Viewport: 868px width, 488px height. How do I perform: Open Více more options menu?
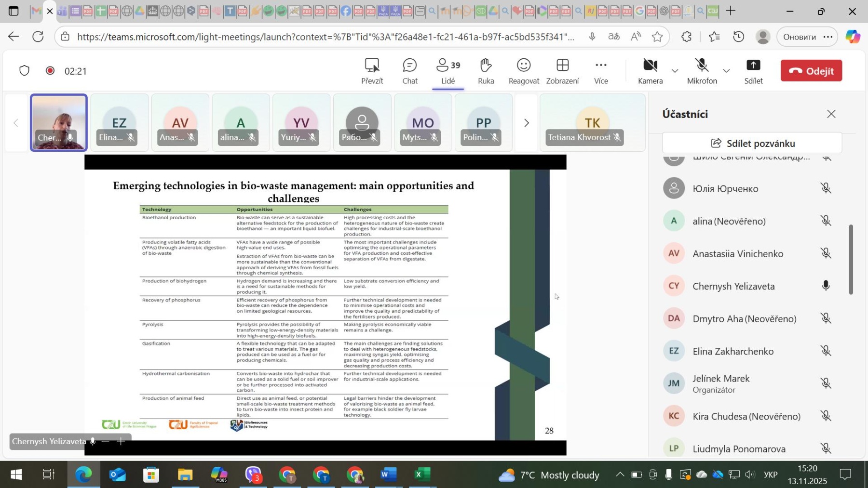click(600, 71)
